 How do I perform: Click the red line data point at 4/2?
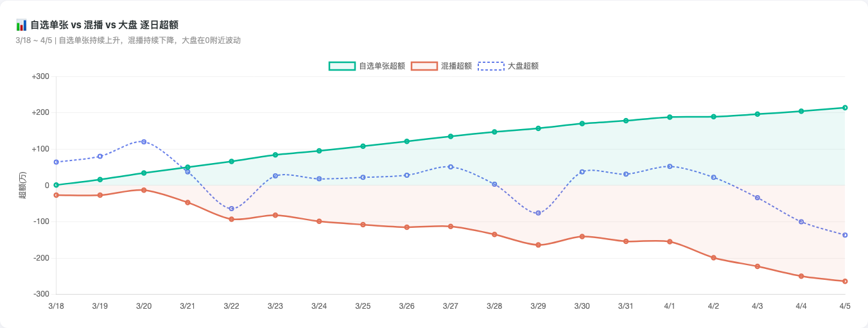pyautogui.click(x=713, y=258)
